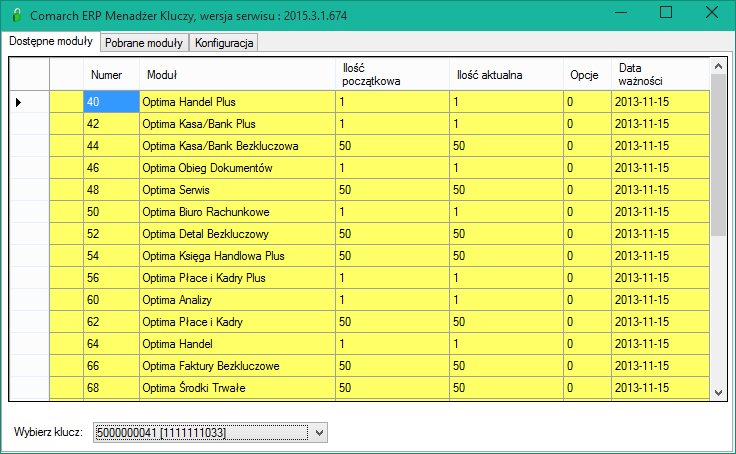The height and width of the screenshot is (454, 736).
Task: Select Optima Detal Bezkluczowy module
Action: [x=238, y=234]
